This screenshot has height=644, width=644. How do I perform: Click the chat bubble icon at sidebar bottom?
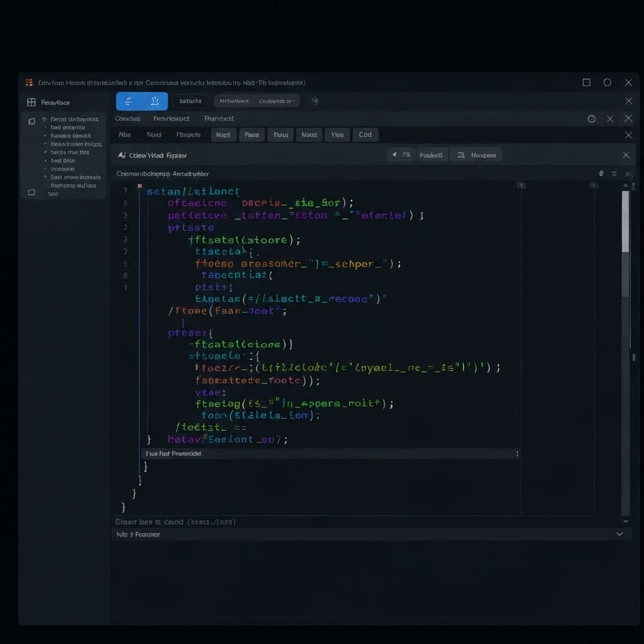(30, 194)
